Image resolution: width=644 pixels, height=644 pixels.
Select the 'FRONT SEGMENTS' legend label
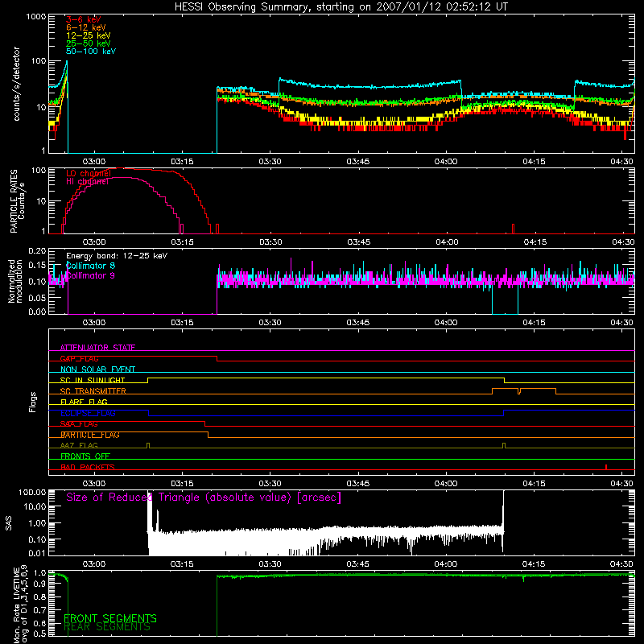110,618
